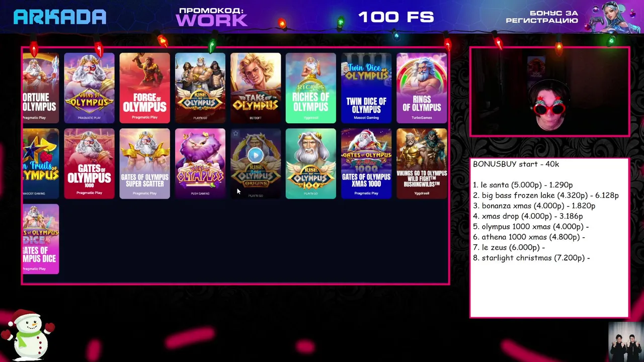Open the Forge of Olympus game tile
Screen dimensions: 644x362
[x=144, y=88]
